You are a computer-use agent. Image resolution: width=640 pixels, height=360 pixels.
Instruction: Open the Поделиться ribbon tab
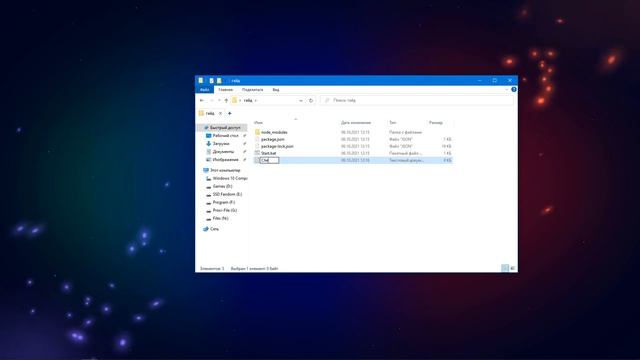coord(252,89)
